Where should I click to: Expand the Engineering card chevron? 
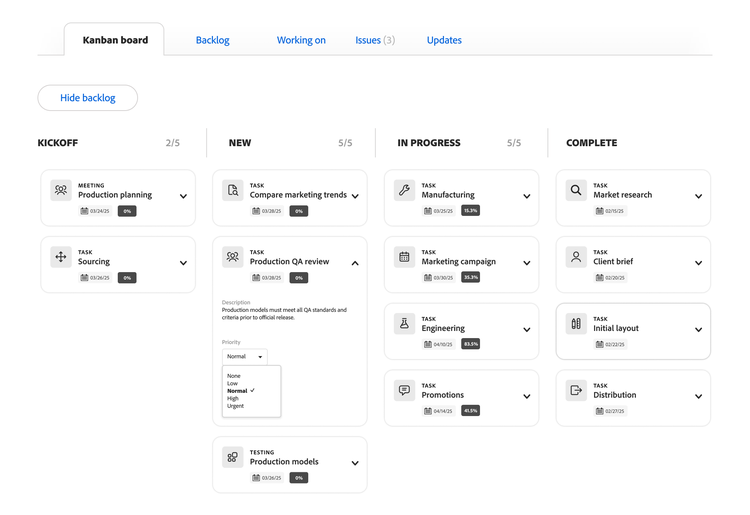click(x=527, y=329)
